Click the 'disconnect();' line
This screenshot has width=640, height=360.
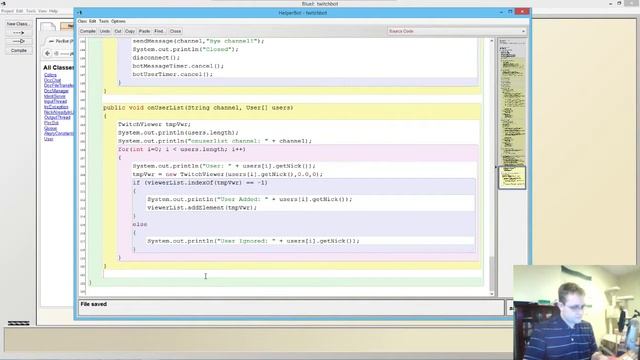[x=156, y=58]
